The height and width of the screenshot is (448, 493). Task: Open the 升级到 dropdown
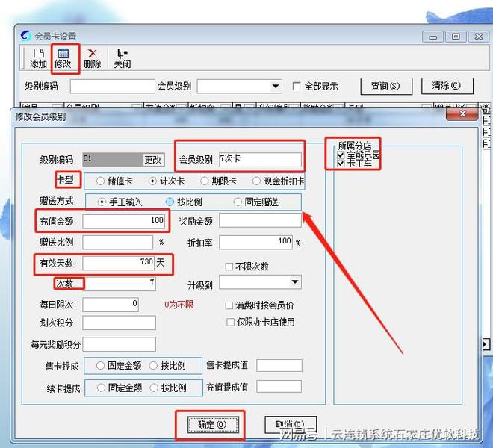(294, 282)
